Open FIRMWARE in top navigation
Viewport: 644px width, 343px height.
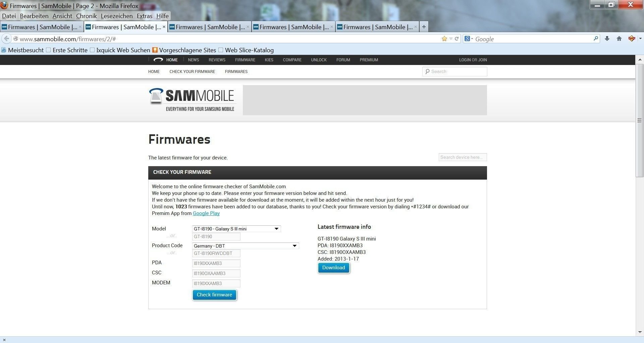click(245, 60)
